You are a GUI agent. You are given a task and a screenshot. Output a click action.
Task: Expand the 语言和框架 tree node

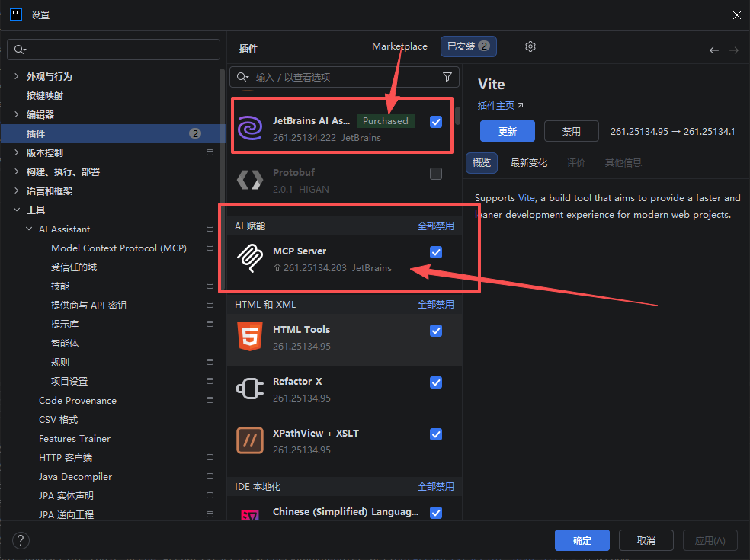(x=17, y=190)
